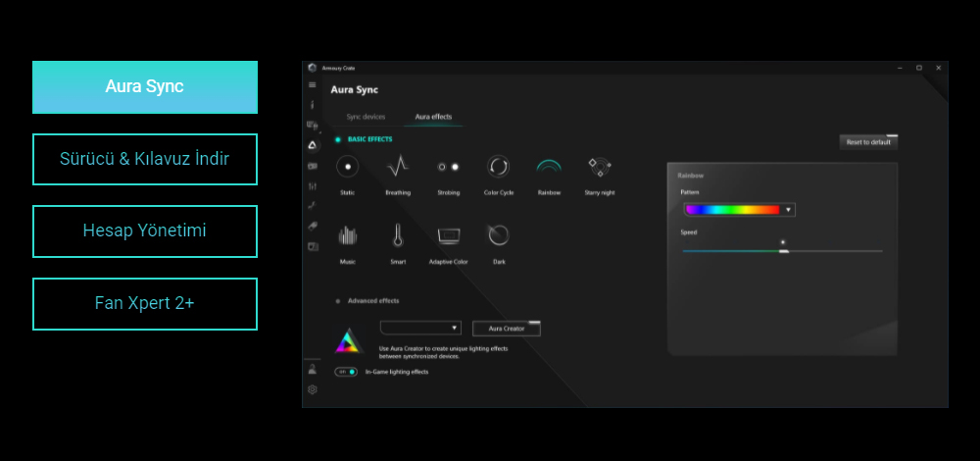
Task: Adjust the rainbow Speed slider handle
Action: coord(783,251)
